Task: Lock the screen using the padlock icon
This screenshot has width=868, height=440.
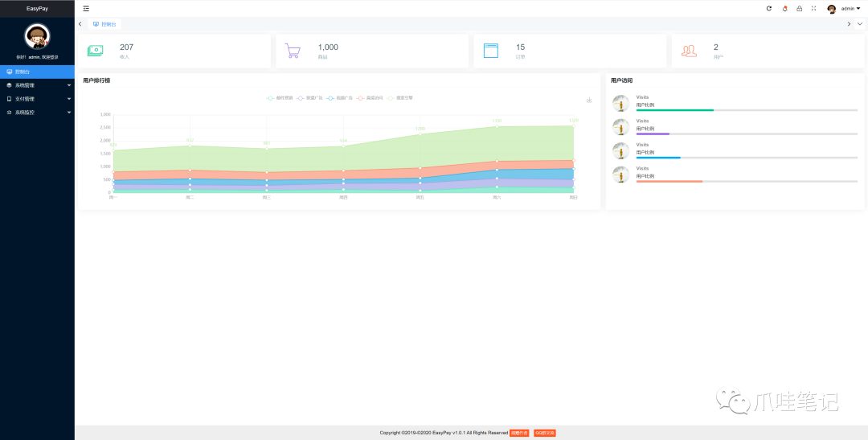Action: (x=799, y=8)
